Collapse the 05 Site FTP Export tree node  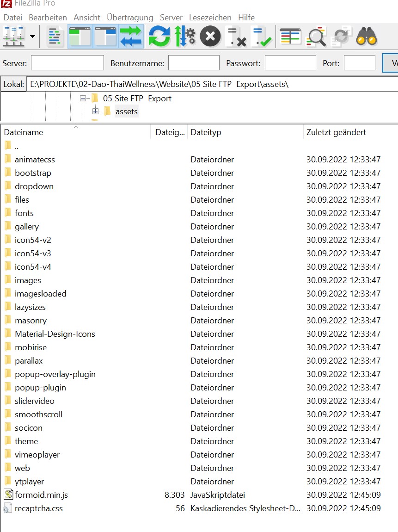(x=83, y=98)
